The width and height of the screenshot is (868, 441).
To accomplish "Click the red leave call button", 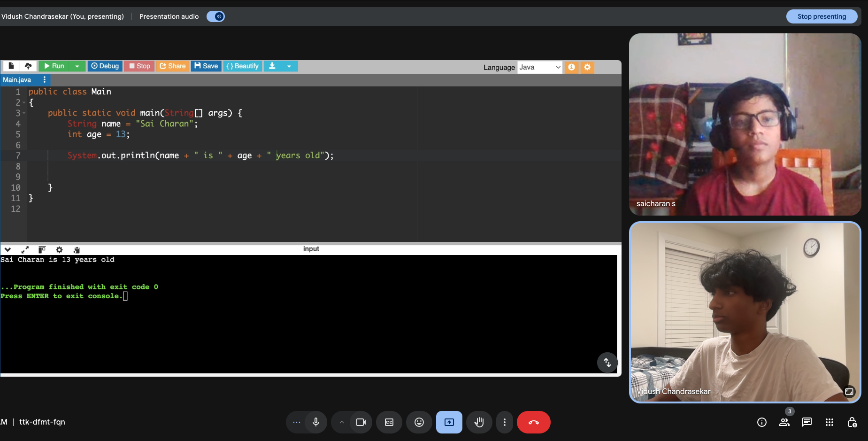I will coord(533,422).
